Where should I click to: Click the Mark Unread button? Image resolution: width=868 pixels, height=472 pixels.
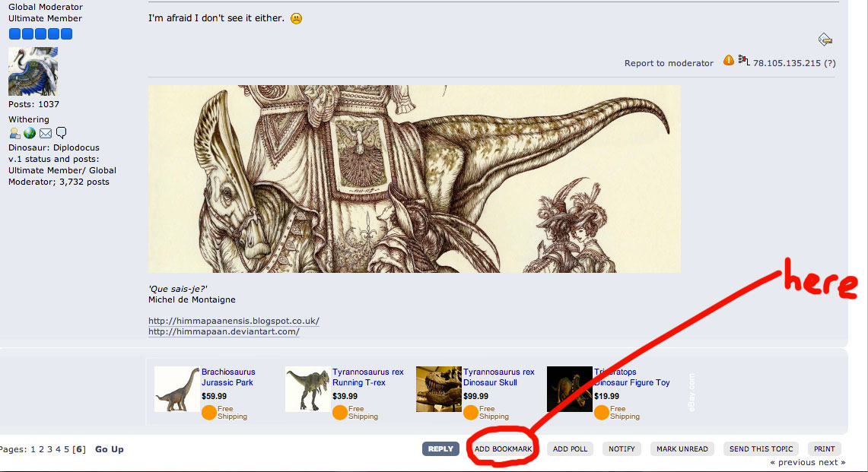pyautogui.click(x=682, y=448)
